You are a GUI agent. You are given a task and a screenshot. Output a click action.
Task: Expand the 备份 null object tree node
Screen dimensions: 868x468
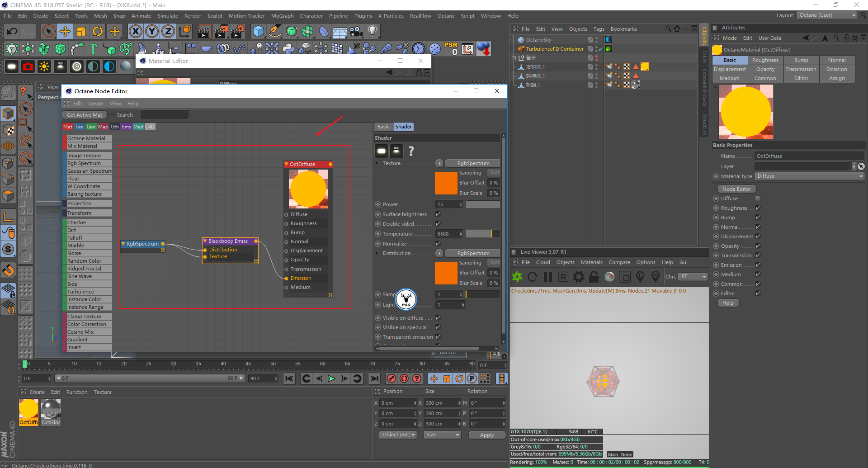tap(514, 58)
